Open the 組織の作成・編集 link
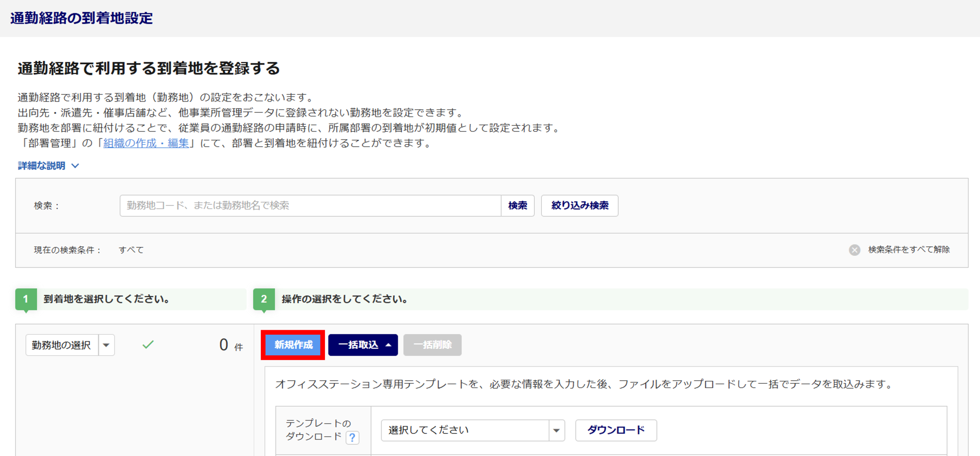This screenshot has height=456, width=980. (x=146, y=143)
